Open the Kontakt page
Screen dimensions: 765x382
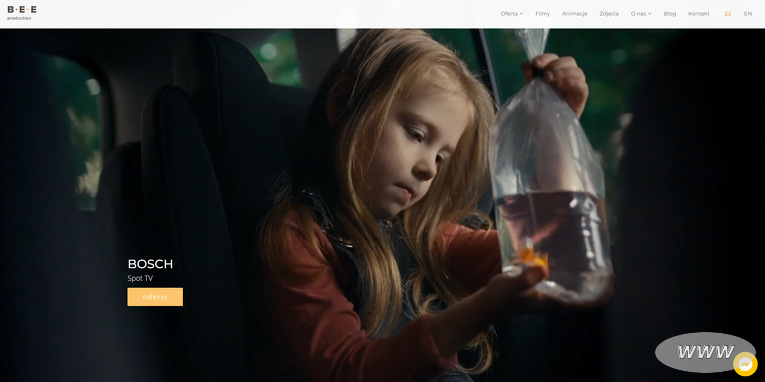point(699,14)
